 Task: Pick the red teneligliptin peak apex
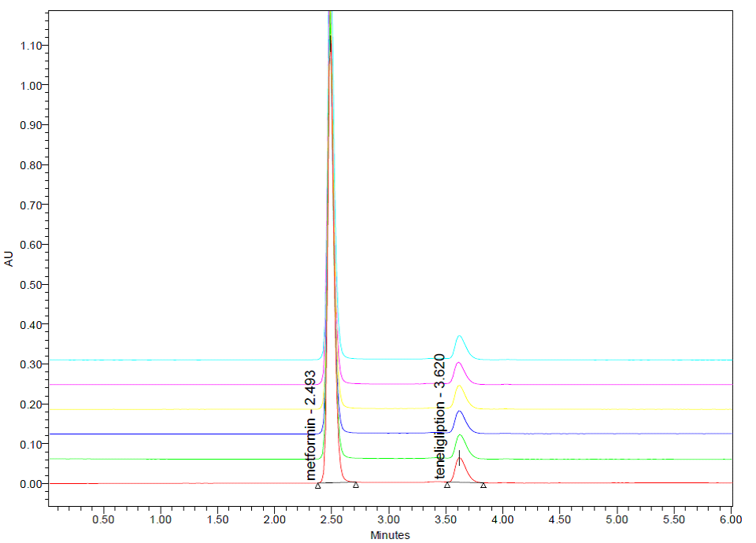[x=459, y=459]
